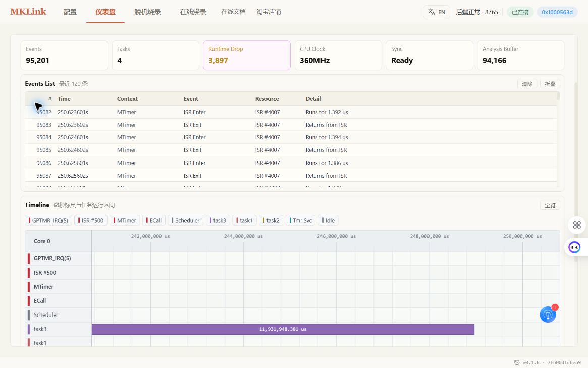Screen dimensions: 588x368
Task: Toggle the ISR #500 legend chip
Action: (x=91, y=220)
